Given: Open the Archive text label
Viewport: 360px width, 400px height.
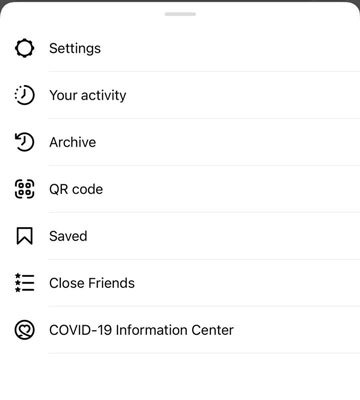Looking at the screenshot, I should click(73, 142).
